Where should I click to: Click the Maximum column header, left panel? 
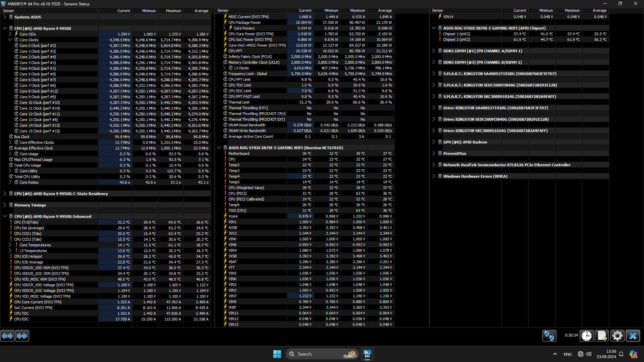[173, 11]
